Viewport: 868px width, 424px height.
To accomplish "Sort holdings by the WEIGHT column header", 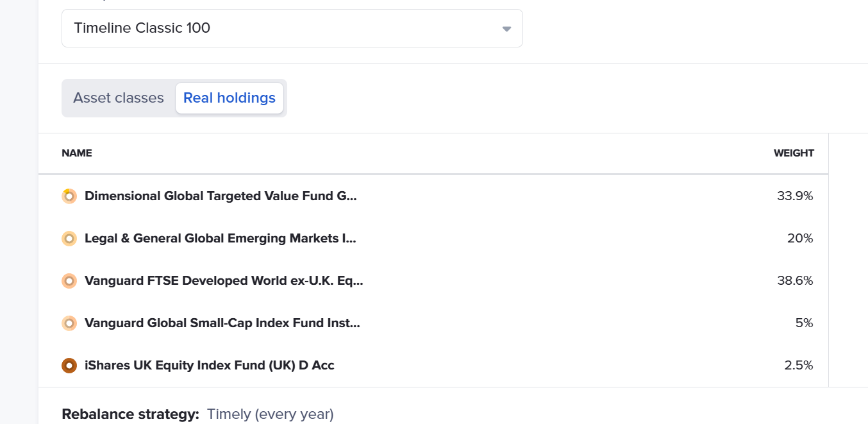I will [x=794, y=153].
